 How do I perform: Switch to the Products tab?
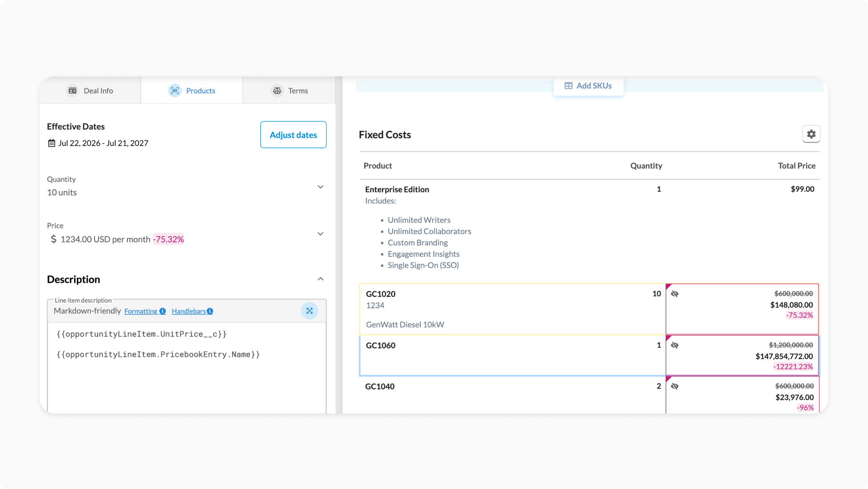pos(192,90)
